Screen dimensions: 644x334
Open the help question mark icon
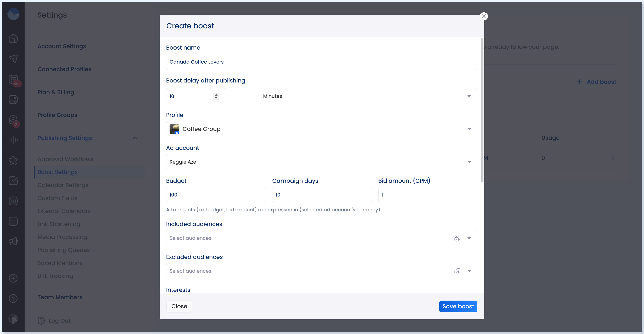point(13,298)
